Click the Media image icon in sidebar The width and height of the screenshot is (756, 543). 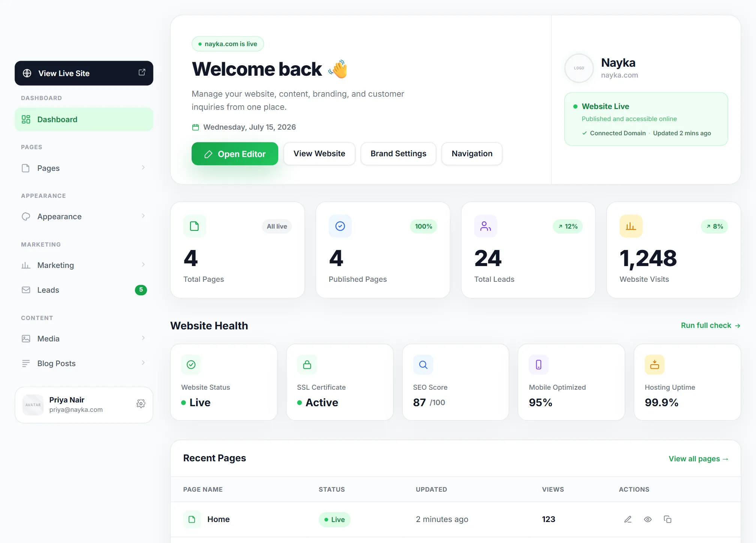tap(26, 339)
